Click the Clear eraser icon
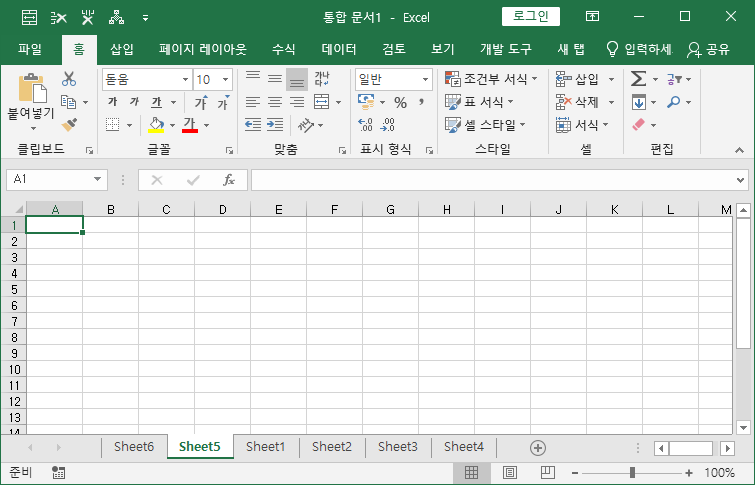This screenshot has height=485, width=755. pyautogui.click(x=638, y=125)
